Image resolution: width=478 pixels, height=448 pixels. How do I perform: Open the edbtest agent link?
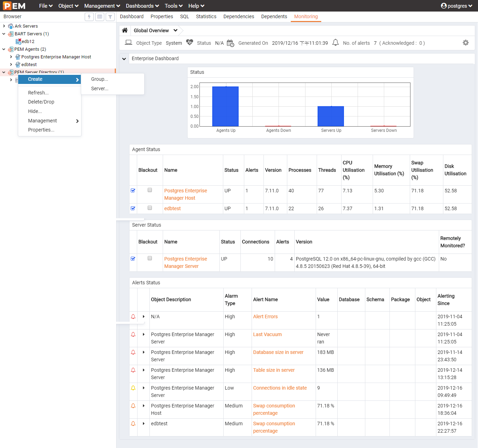(x=173, y=209)
